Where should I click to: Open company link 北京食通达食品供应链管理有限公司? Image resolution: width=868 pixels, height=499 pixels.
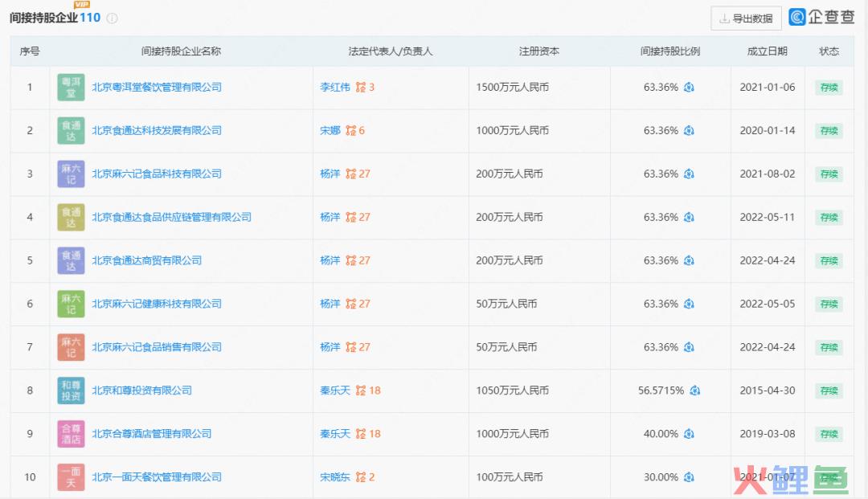172,218
